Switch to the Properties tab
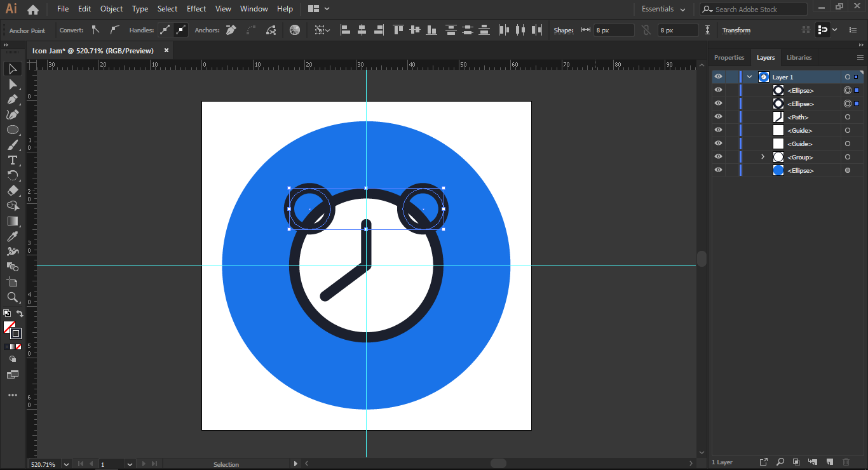 click(x=729, y=57)
